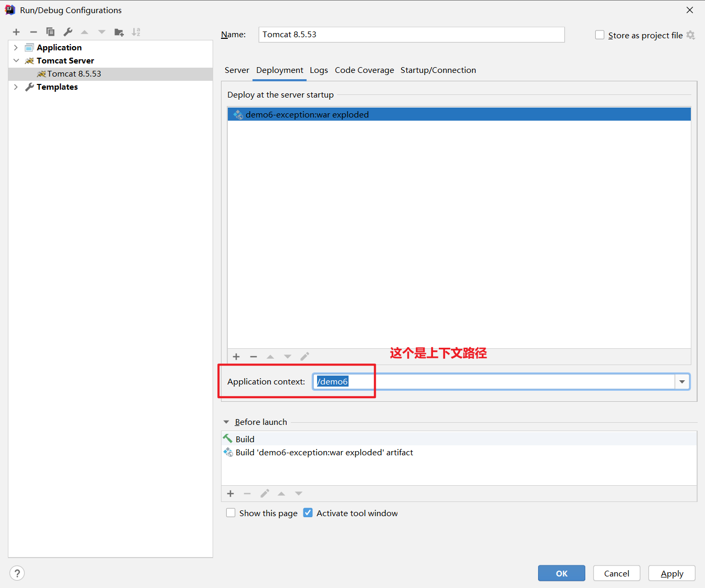
Task: Select the Build task row
Action: pos(459,439)
